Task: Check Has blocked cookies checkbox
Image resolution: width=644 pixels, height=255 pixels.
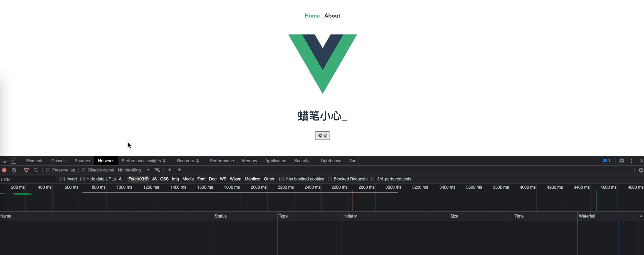Action: click(x=281, y=179)
